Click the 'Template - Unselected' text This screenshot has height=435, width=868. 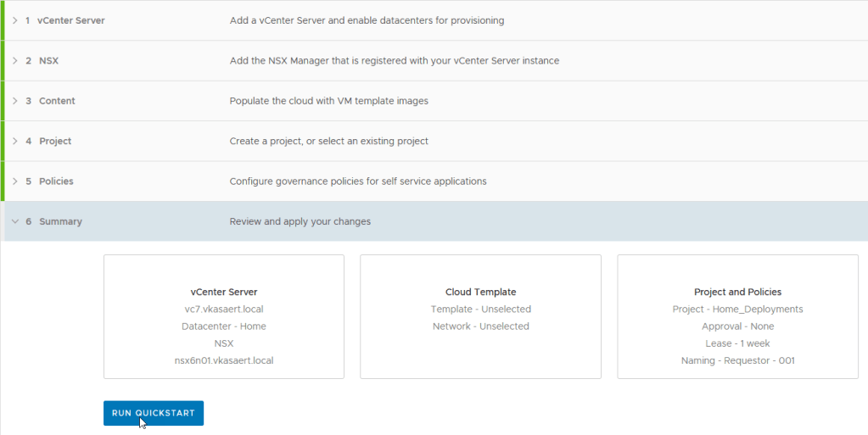[x=480, y=310]
